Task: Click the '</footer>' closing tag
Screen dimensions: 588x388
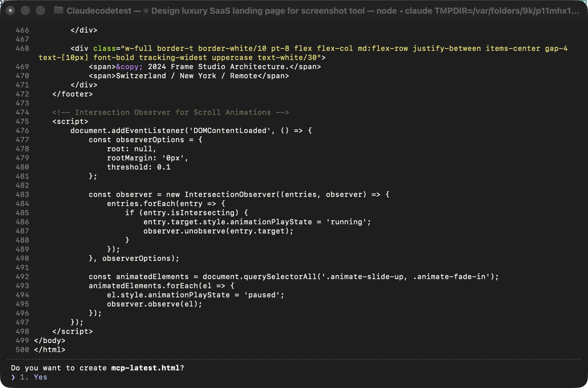Action: pos(73,94)
